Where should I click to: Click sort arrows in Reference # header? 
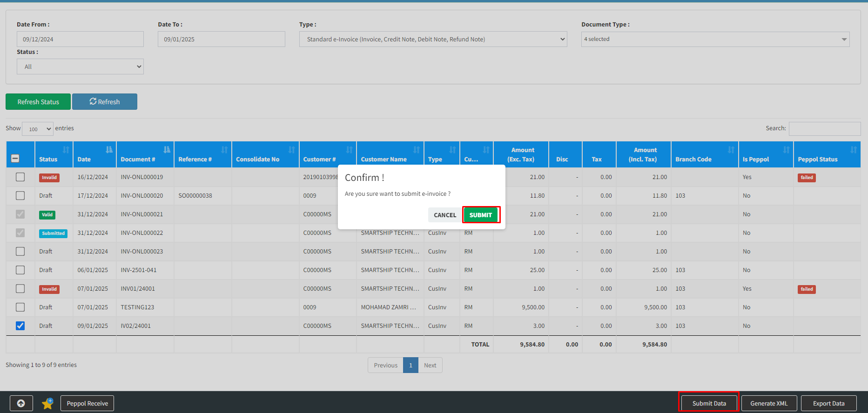[224, 150]
